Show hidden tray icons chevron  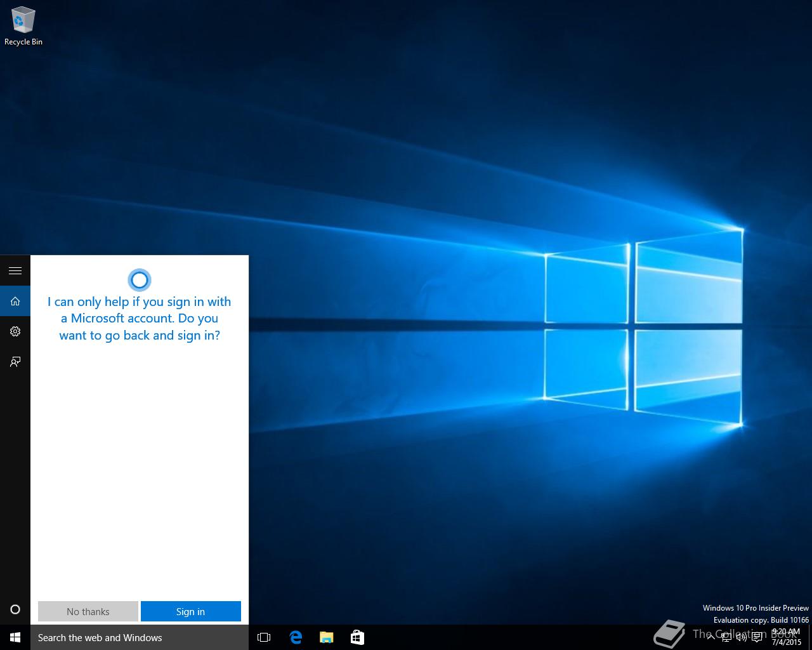point(710,637)
